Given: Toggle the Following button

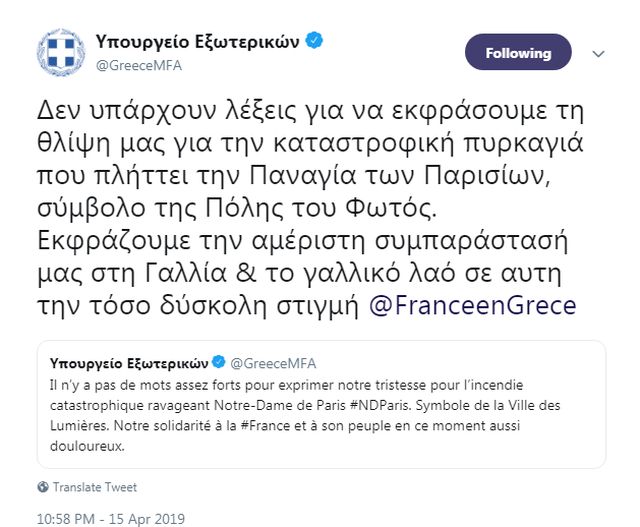Looking at the screenshot, I should coord(518,52).
